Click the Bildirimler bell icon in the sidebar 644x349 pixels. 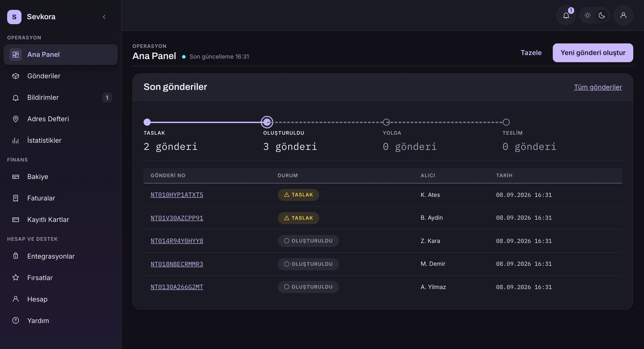pos(16,97)
